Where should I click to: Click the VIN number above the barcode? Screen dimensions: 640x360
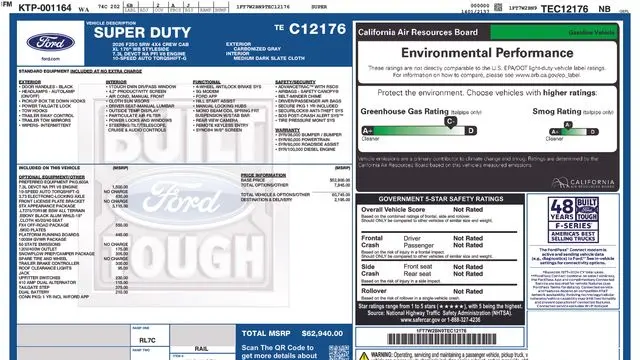[x=441, y=331]
